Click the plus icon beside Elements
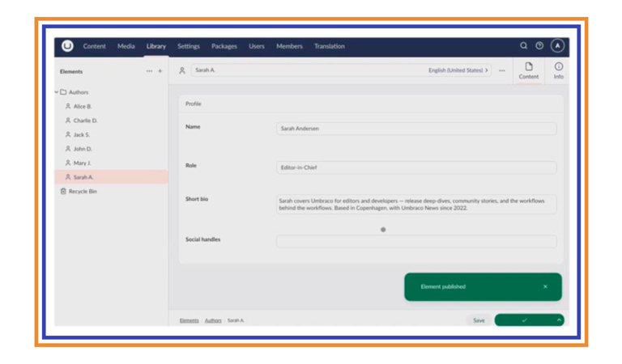 [x=160, y=71]
